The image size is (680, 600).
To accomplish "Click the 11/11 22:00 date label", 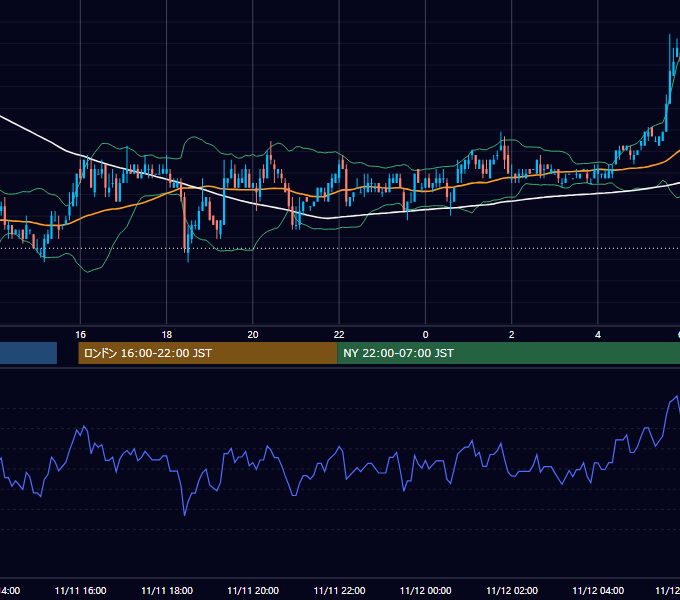I will (x=339, y=590).
